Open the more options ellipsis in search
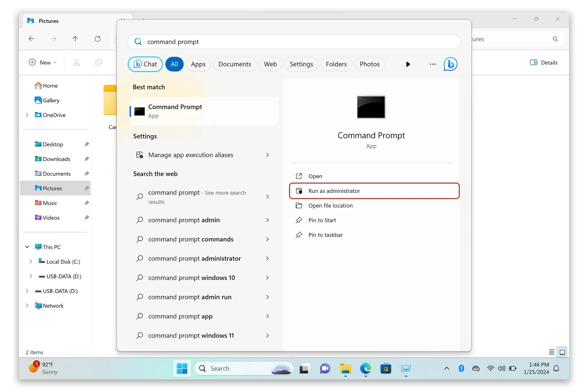Viewport: 588px width, 392px height. point(432,64)
